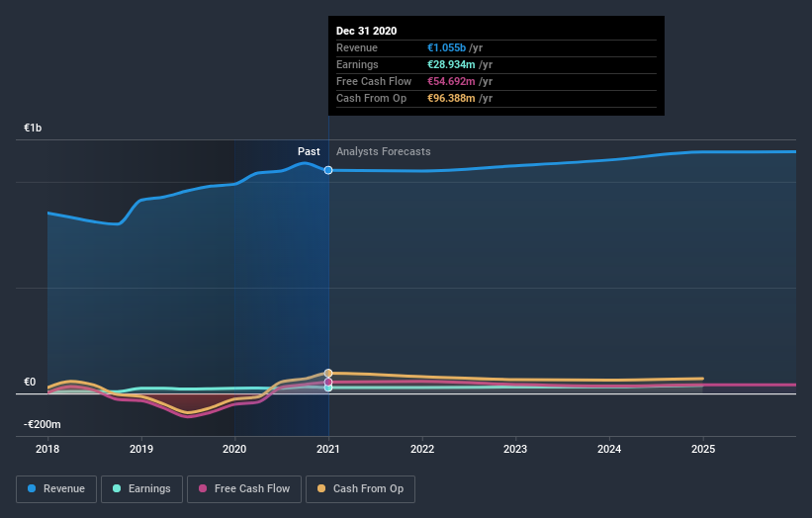Click the Free Cash Flow label in tooltip
Image resolution: width=812 pixels, height=518 pixels.
tap(374, 81)
